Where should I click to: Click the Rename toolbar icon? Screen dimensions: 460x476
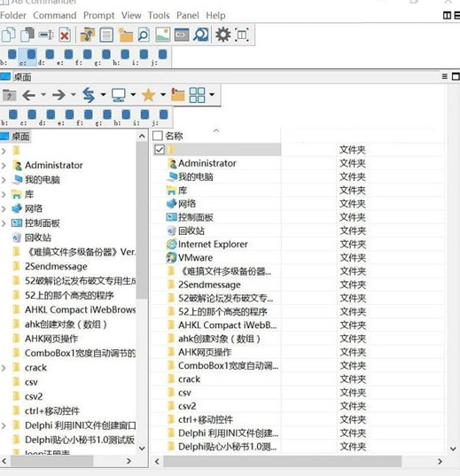46,35
